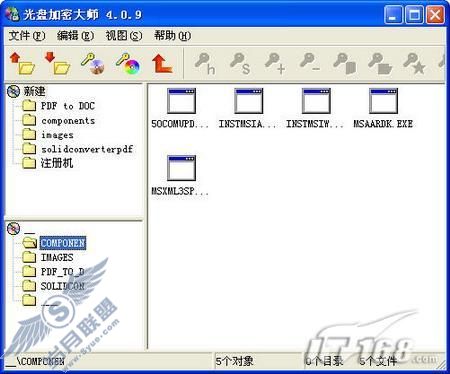This screenshot has width=450, height=374.
Task: Click the key with photo disc toolbar icon
Action: pos(93,63)
